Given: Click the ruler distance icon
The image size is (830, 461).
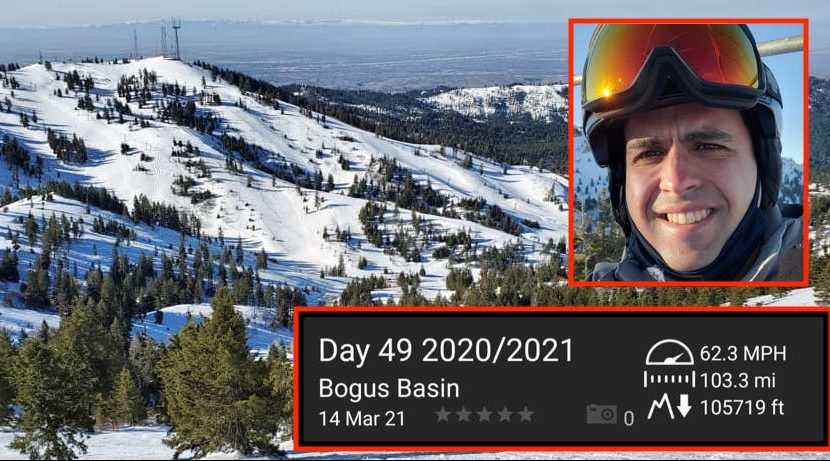Looking at the screenshot, I should tap(670, 379).
